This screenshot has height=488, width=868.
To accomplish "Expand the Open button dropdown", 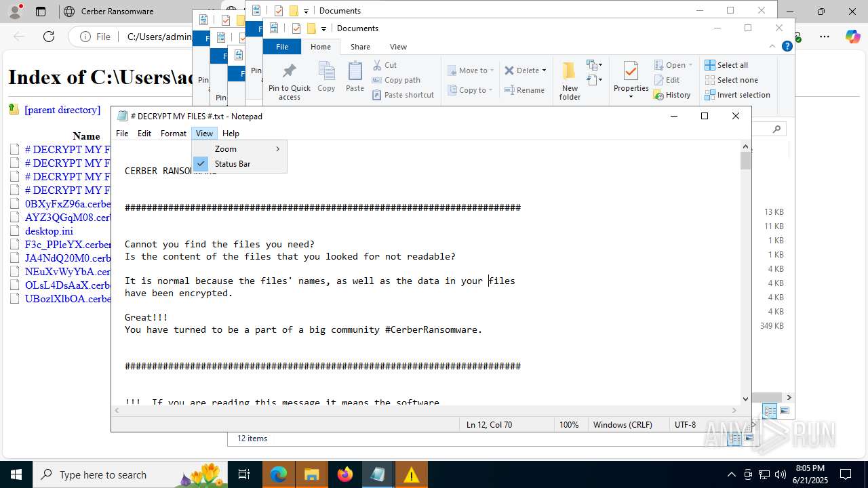I will pos(690,65).
